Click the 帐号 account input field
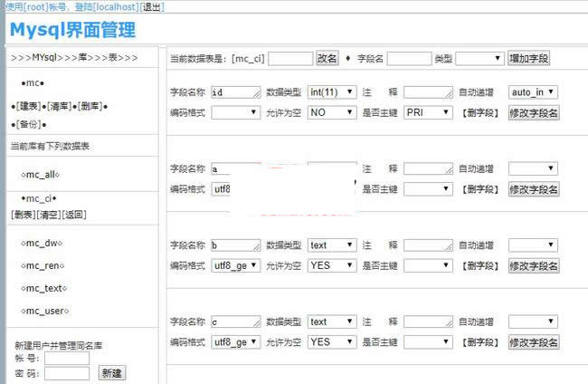This screenshot has height=384, width=588. (67, 359)
